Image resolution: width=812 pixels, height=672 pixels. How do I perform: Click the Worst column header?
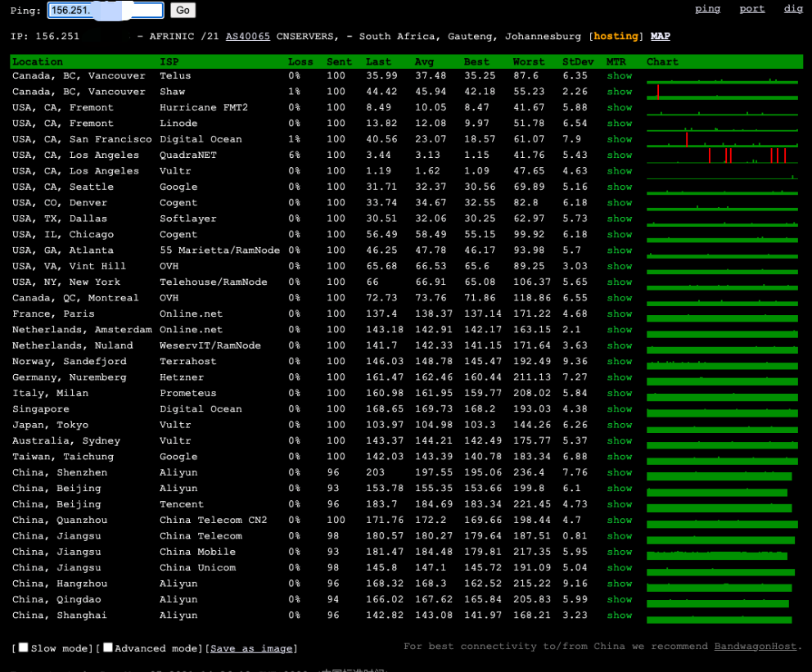tap(529, 61)
